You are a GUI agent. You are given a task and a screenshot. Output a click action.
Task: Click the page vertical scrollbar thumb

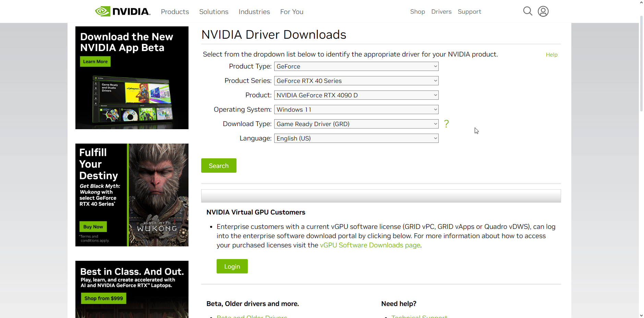[x=641, y=63]
